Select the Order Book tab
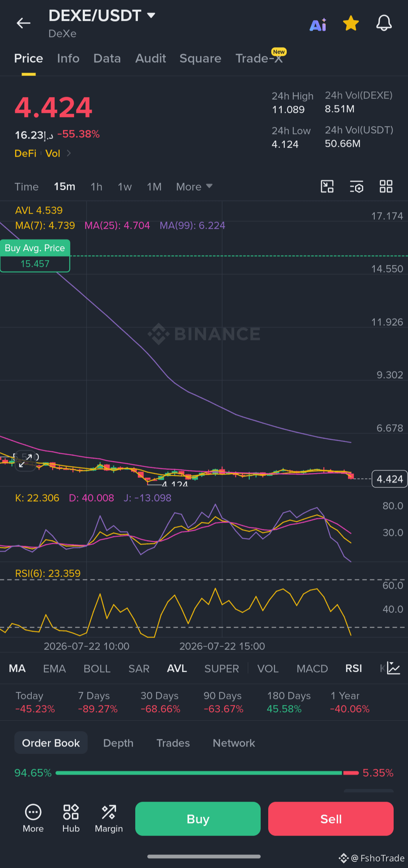This screenshot has width=408, height=868. (51, 743)
